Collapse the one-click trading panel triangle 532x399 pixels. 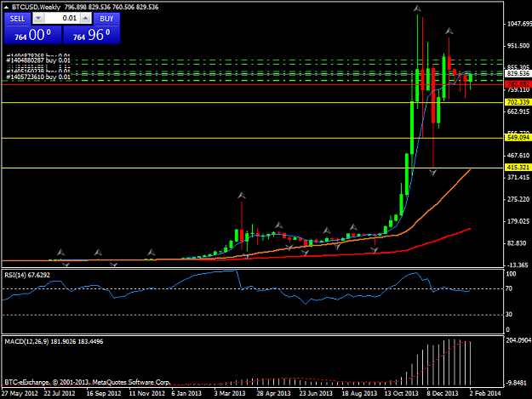[6, 7]
